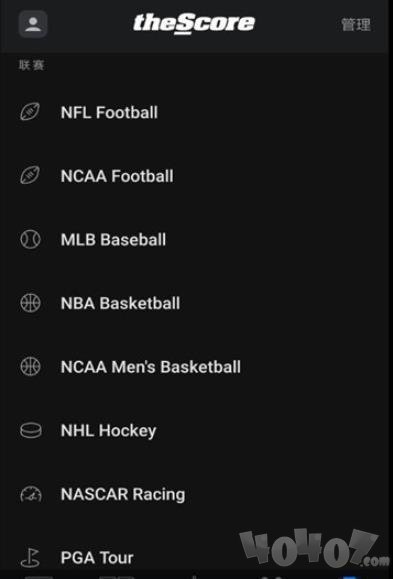Viewport: 393px width, 579px height.
Task: Choose NBA Basketball from the list
Action: tap(120, 303)
